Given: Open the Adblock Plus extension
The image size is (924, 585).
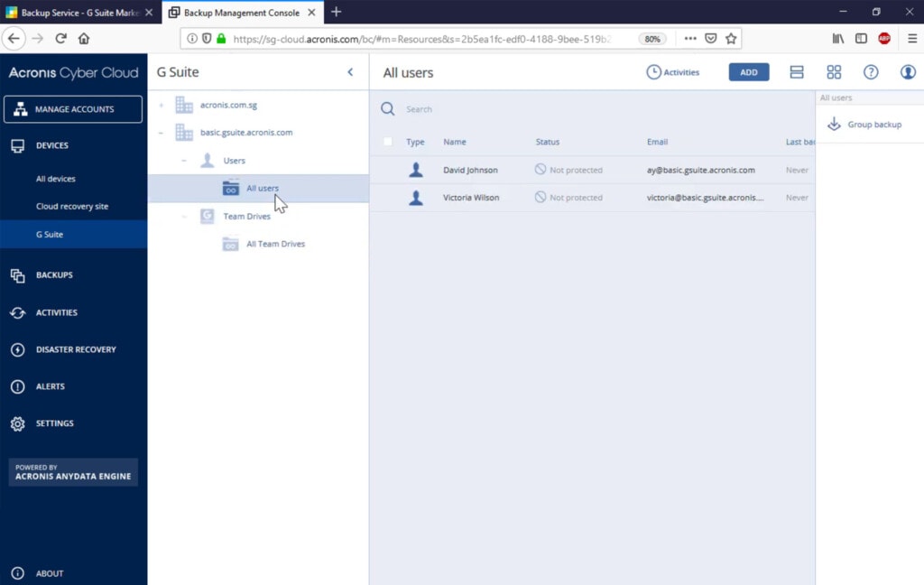Looking at the screenshot, I should 884,39.
